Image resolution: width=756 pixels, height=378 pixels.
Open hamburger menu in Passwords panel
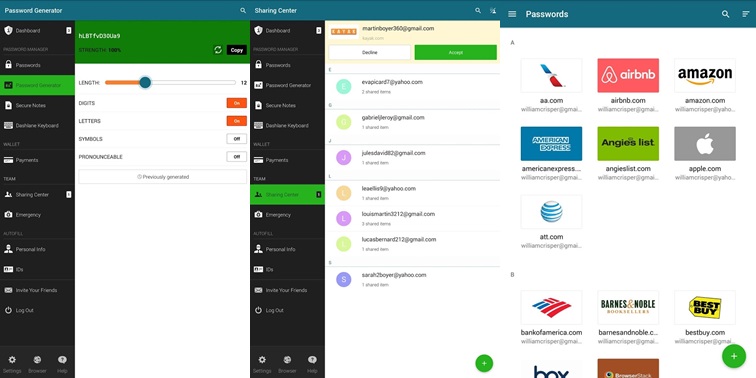[x=512, y=14]
